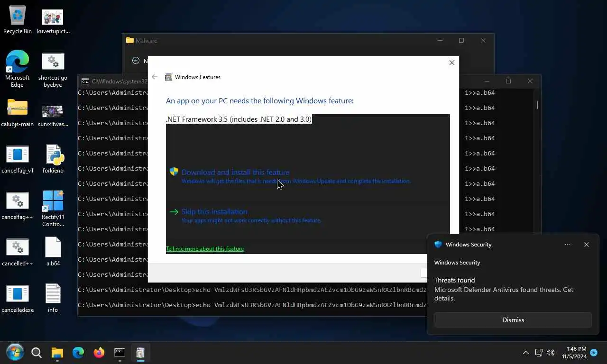607x364 pixels.
Task: Select the cancelfag_v1 desktop icon
Action: 18,159
